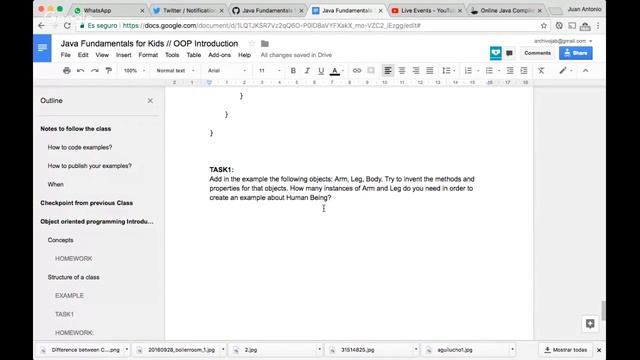Toggle italic formatting
Image resolution: width=640 pixels, height=360 pixels.
coord(307,71)
